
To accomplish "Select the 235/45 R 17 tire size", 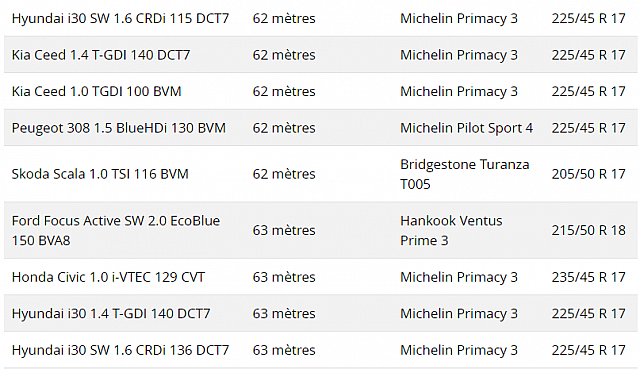I will (589, 277).
